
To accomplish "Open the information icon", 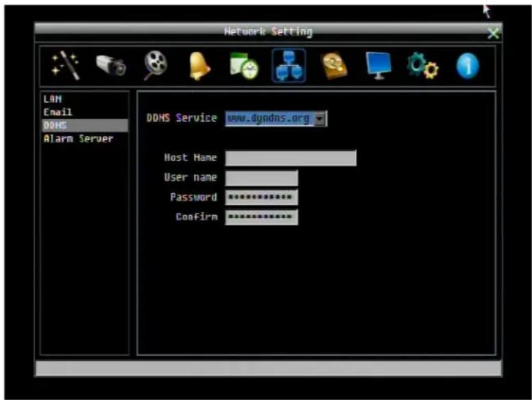I will click(x=468, y=66).
